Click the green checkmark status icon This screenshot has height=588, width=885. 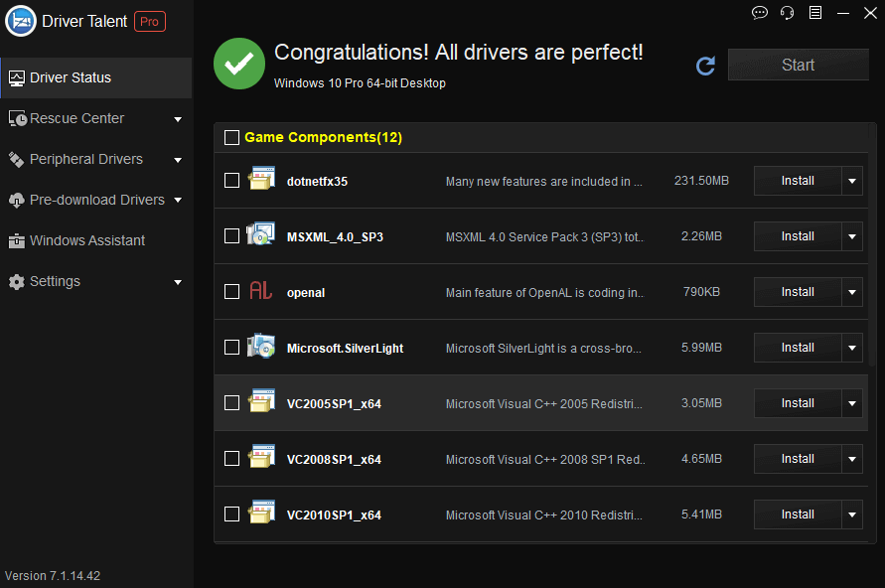[x=239, y=64]
